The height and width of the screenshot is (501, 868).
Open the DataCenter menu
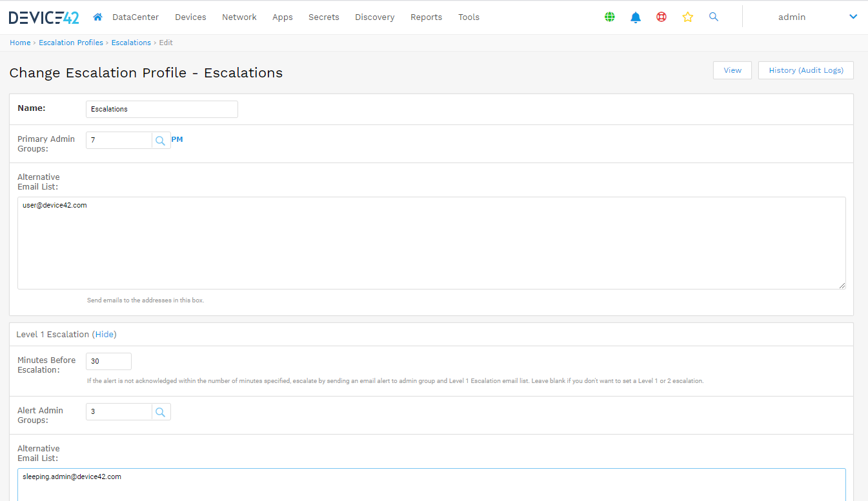(136, 17)
